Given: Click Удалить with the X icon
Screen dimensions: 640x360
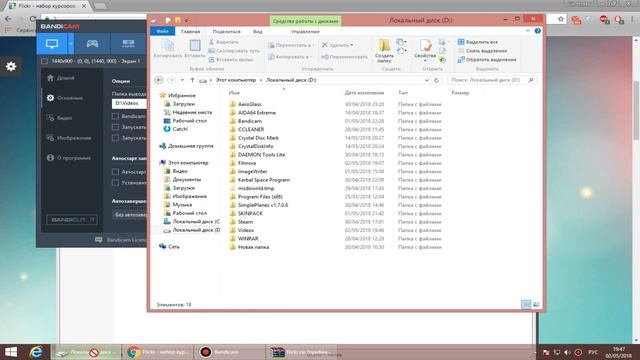Looking at the screenshot, I should [338, 45].
